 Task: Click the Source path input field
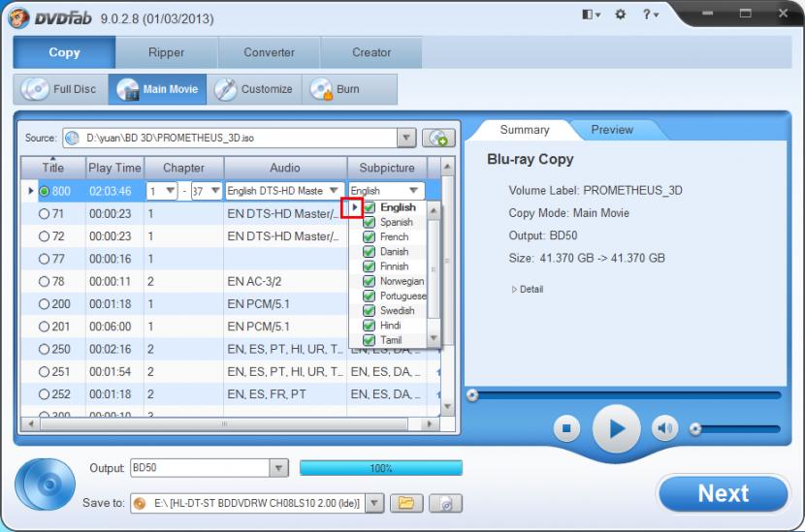point(231,138)
